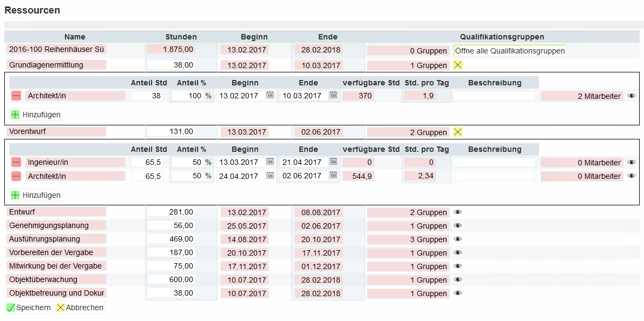The width and height of the screenshot is (644, 321).
Task: Open calendar for Ingenieur/in Ende date
Action: click(x=333, y=162)
